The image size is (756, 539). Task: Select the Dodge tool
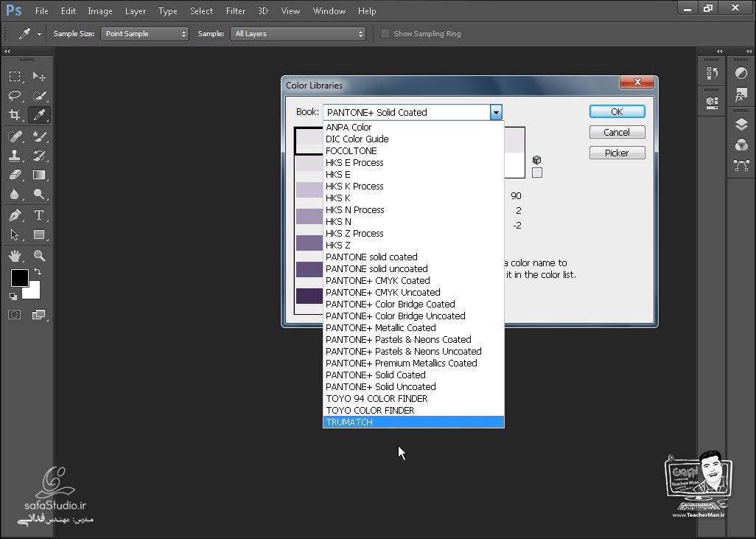[x=39, y=194]
